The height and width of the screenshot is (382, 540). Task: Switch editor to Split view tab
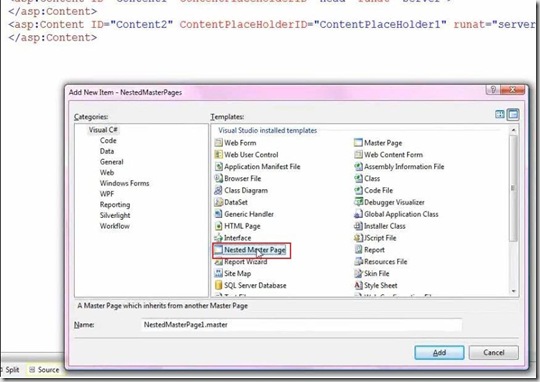[11, 370]
